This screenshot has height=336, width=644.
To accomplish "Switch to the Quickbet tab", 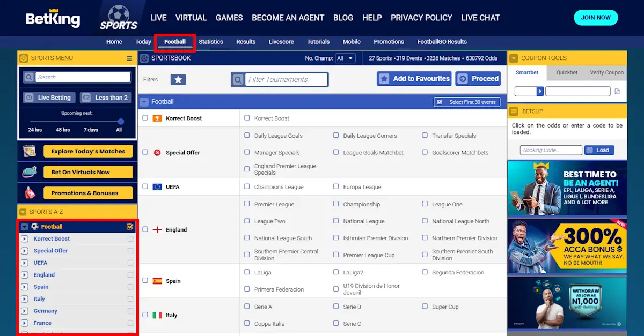I will [x=566, y=73].
